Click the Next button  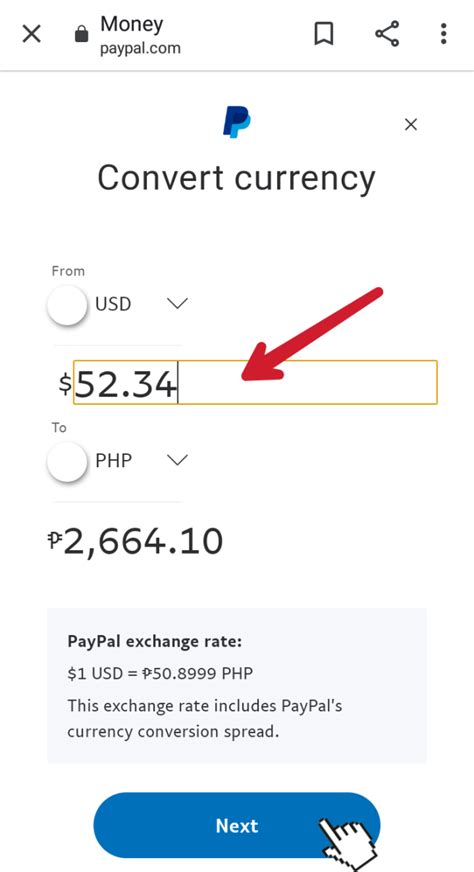237,825
